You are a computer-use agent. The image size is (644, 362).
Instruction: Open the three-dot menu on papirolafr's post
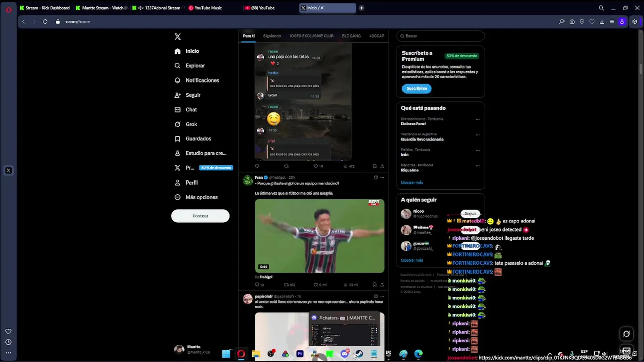pyautogui.click(x=382, y=296)
